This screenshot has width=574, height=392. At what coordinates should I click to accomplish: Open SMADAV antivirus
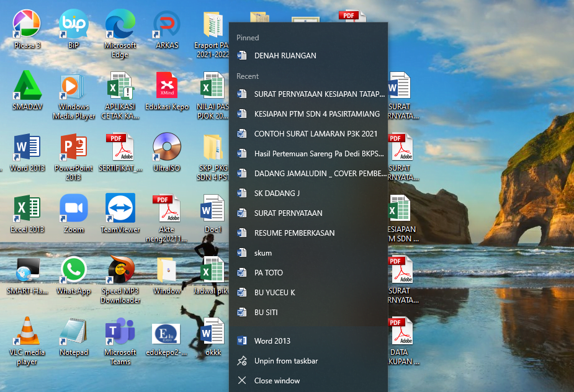pyautogui.click(x=27, y=86)
